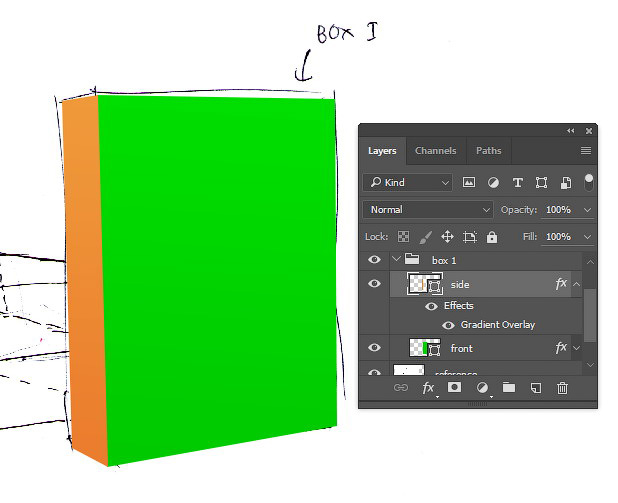Select the reference layer thumbnail
Image resolution: width=618 pixels, height=503 pixels.
[409, 370]
